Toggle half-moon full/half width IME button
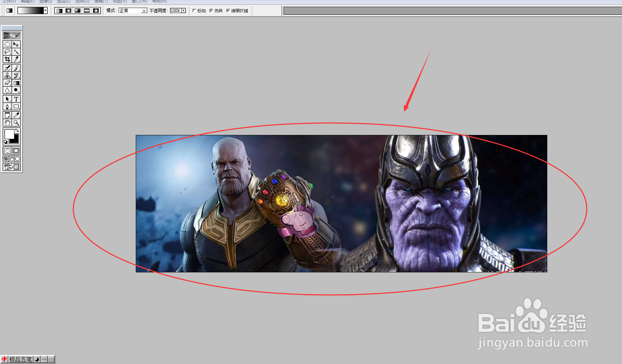This screenshot has width=622, height=364. (x=37, y=359)
